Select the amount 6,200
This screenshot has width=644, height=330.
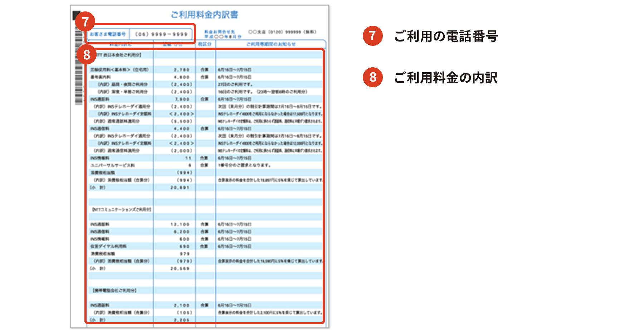(182, 232)
